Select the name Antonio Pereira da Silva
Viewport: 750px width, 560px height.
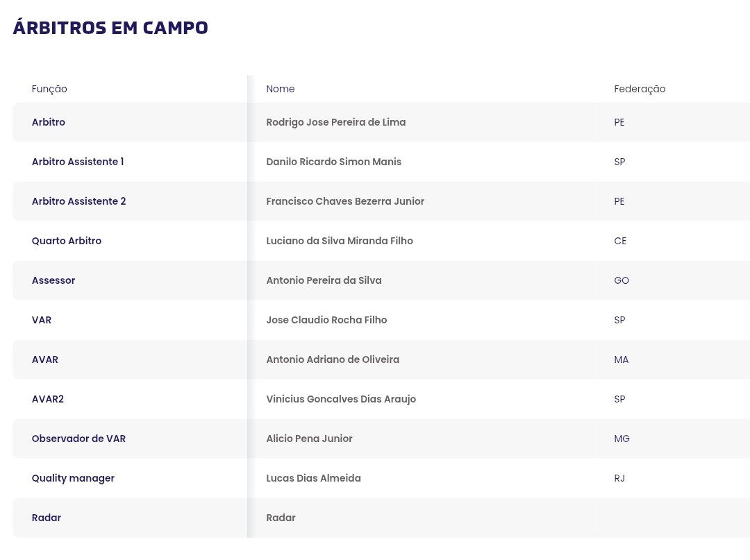[324, 280]
